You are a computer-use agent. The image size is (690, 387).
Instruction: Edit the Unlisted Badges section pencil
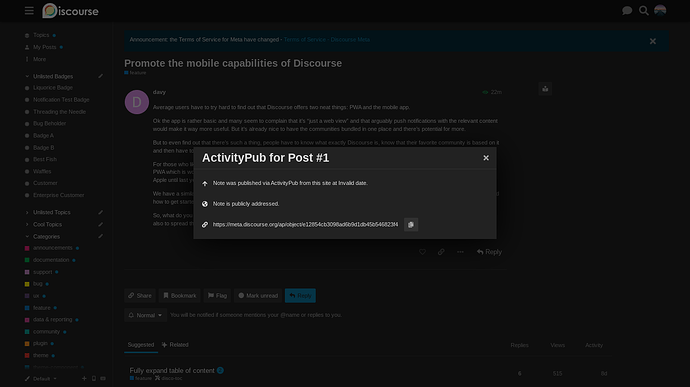[101, 76]
